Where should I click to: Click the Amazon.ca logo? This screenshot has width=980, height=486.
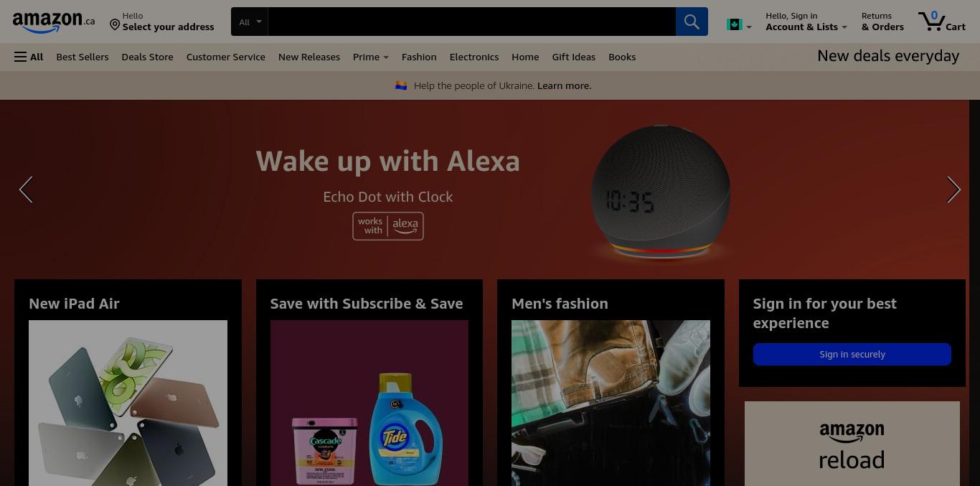[54, 22]
